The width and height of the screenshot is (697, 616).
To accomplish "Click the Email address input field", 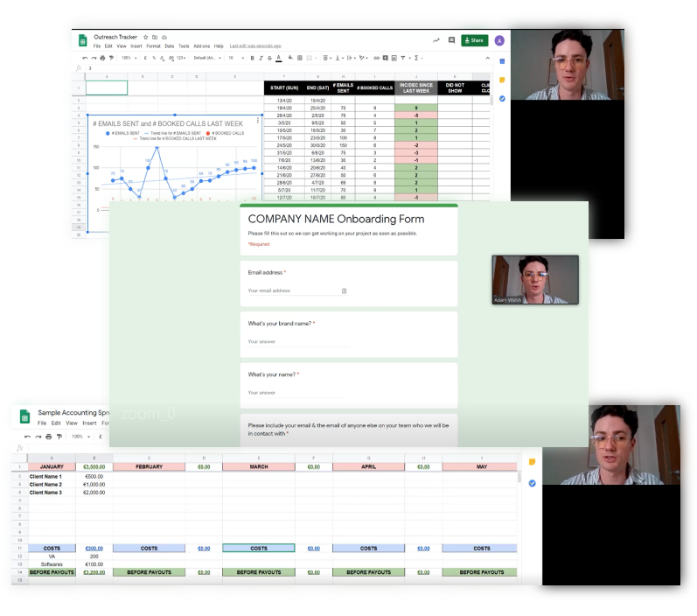I will [297, 290].
